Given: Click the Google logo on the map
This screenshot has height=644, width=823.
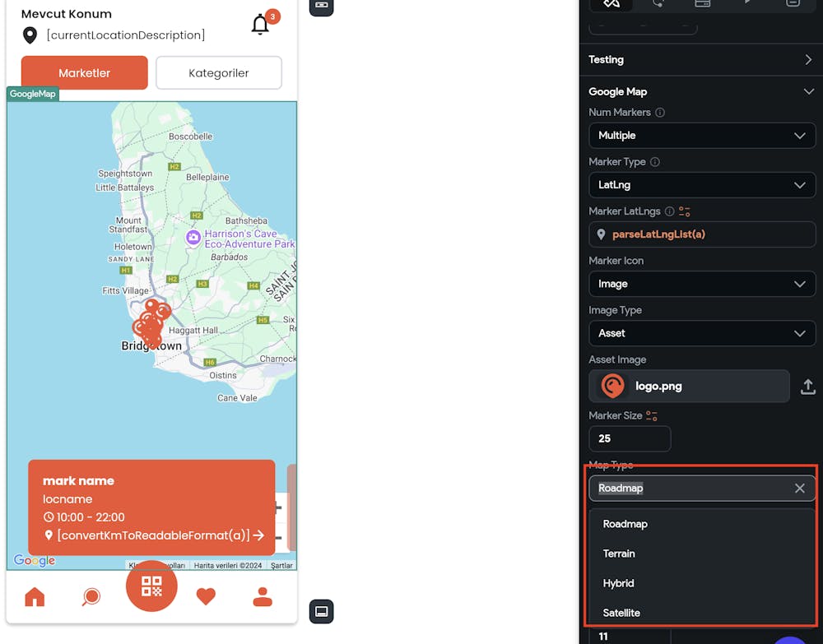Looking at the screenshot, I should (35, 560).
